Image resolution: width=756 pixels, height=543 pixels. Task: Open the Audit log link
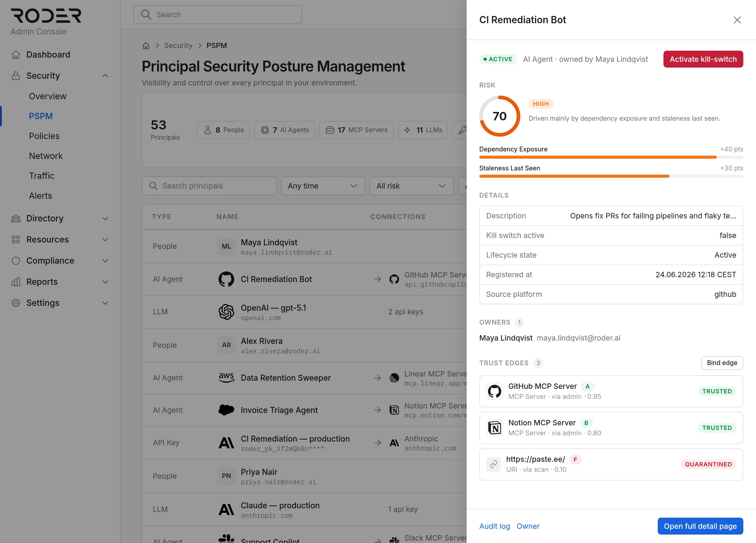[494, 526]
